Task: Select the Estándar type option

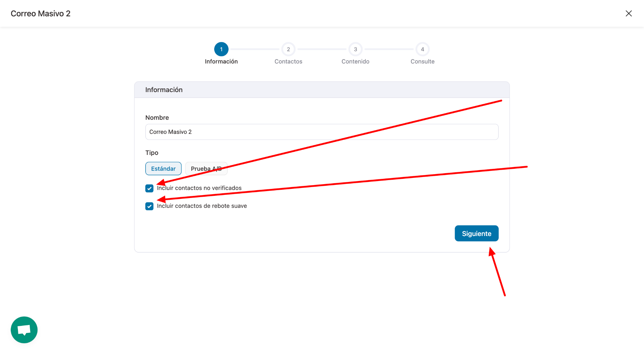Action: point(163,169)
